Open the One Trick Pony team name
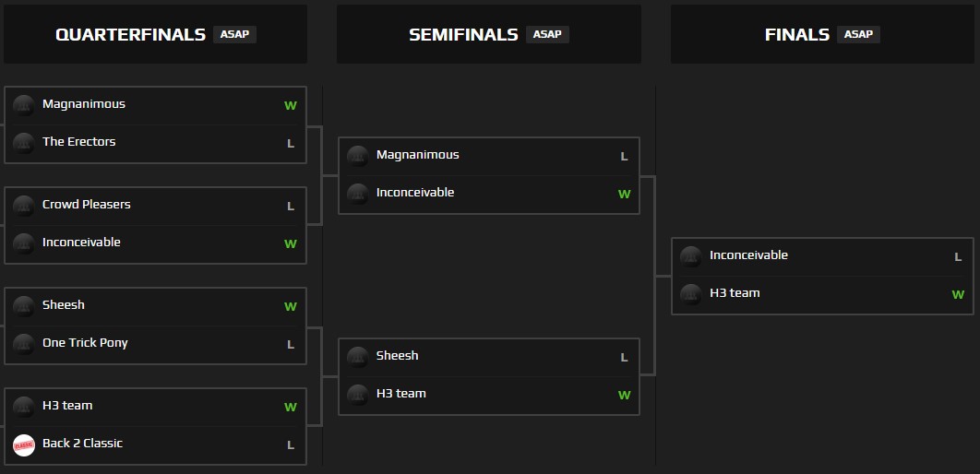Image resolution: width=980 pixels, height=474 pixels. pyautogui.click(x=85, y=343)
